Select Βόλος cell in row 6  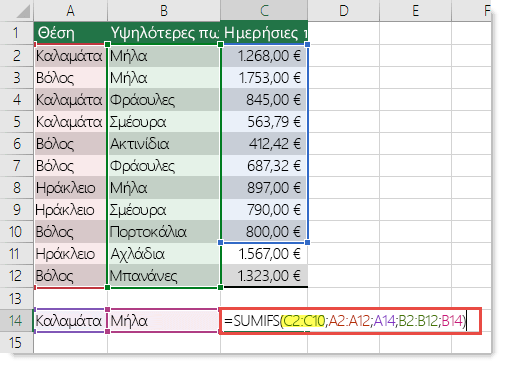tap(70, 144)
